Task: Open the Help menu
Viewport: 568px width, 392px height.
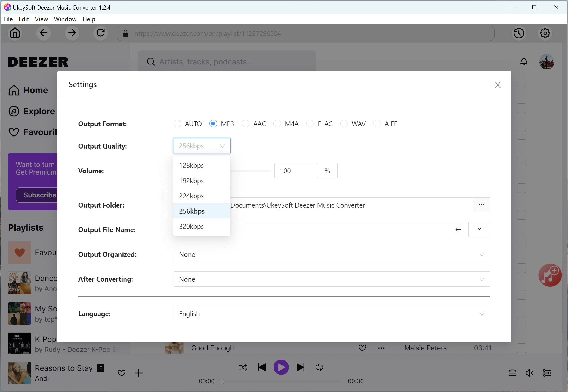Action: coord(89,19)
